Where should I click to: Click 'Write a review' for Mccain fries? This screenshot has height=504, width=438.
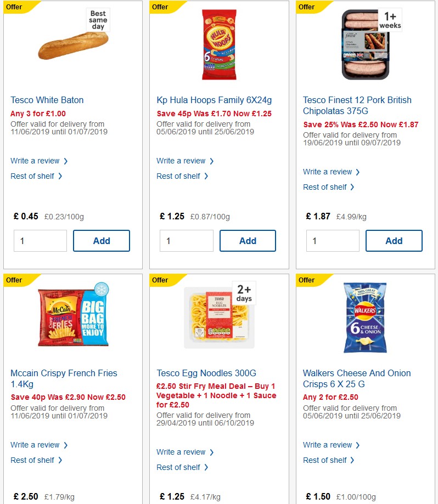35,445
